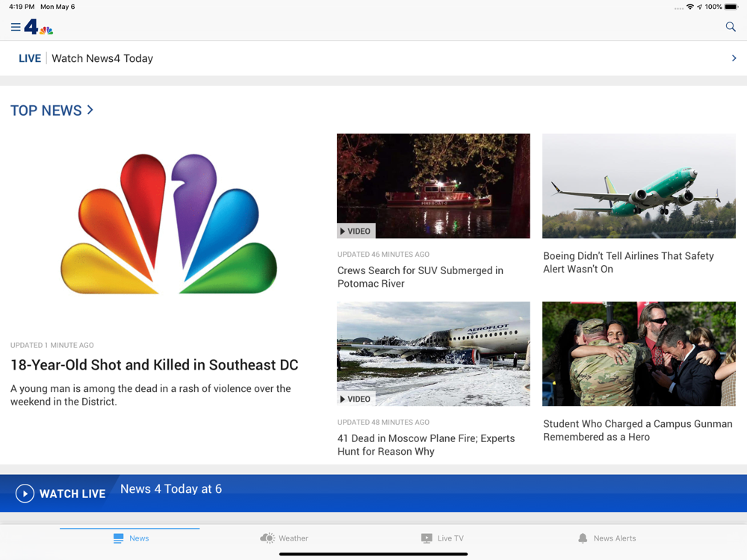Open the Boeing jet takeoff thumbnail
Screen dimensions: 747x560
click(x=639, y=186)
